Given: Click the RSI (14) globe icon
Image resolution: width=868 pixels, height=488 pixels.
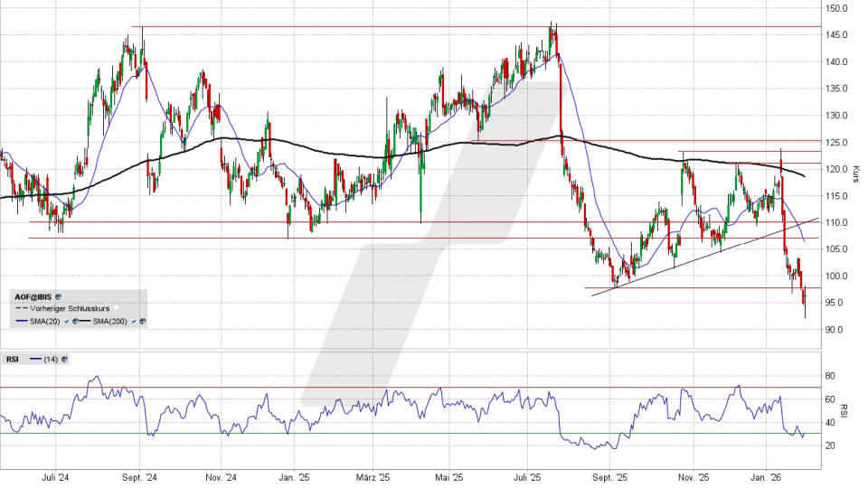Looking at the screenshot, I should (x=65, y=359).
